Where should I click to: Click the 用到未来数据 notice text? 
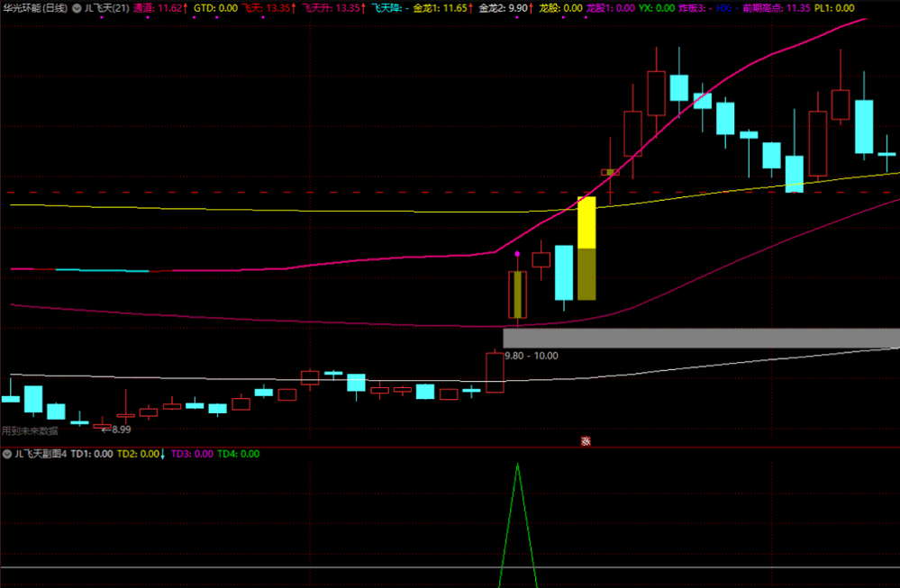pos(30,430)
